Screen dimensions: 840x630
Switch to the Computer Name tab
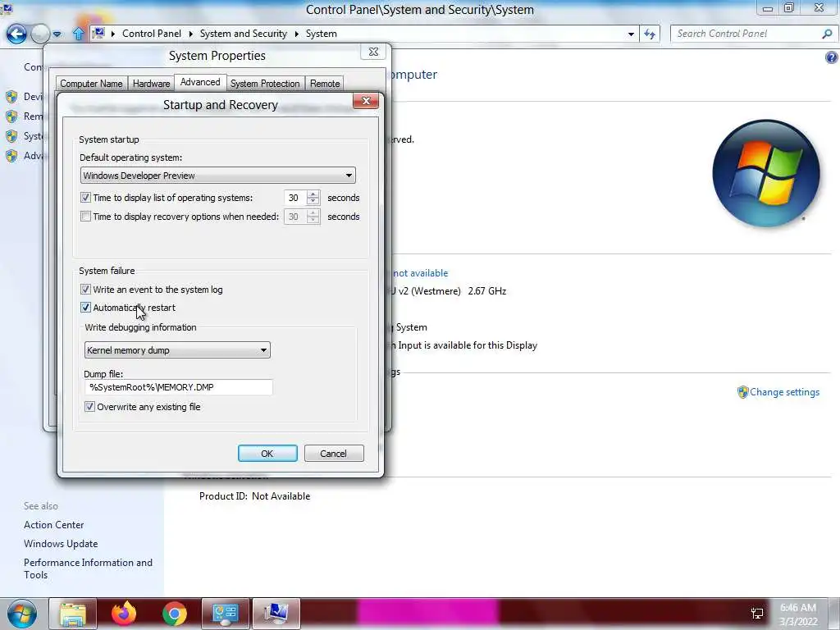pos(91,84)
